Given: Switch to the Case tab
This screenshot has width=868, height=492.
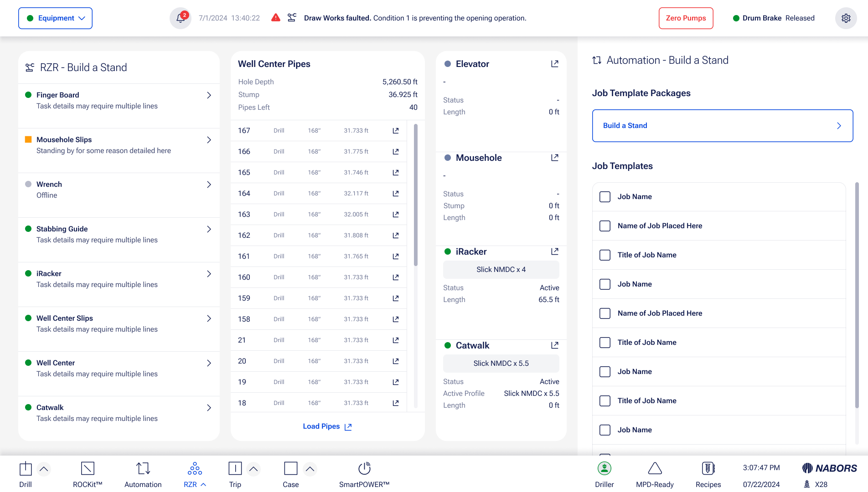Looking at the screenshot, I should coord(291,474).
